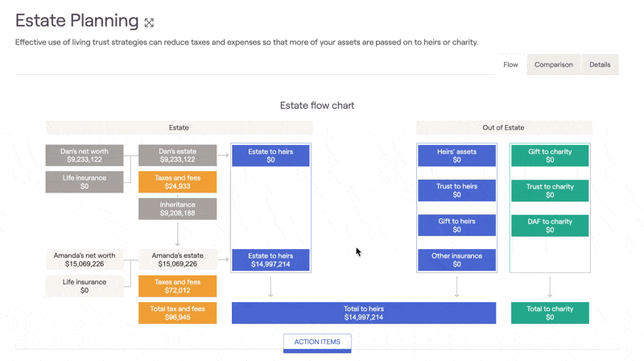Open the Comparison tab
The height and width of the screenshot is (361, 644).
(x=553, y=64)
